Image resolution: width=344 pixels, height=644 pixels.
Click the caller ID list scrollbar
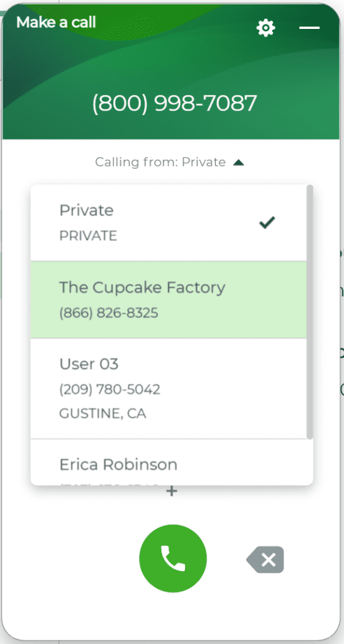pos(310,312)
